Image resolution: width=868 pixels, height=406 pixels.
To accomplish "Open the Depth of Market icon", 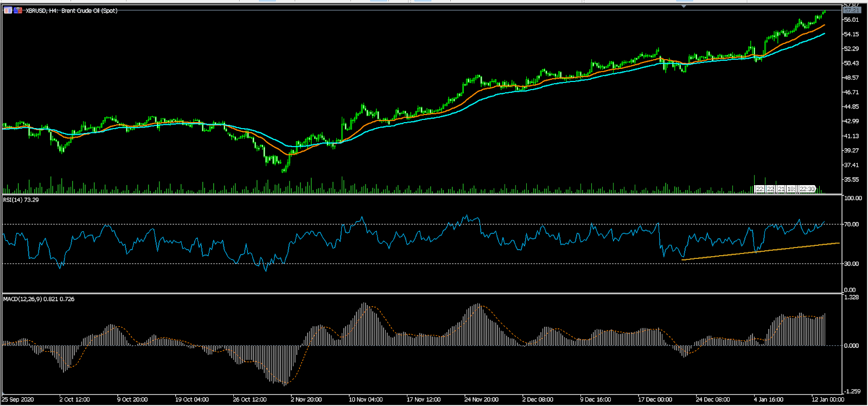I will pos(18,10).
